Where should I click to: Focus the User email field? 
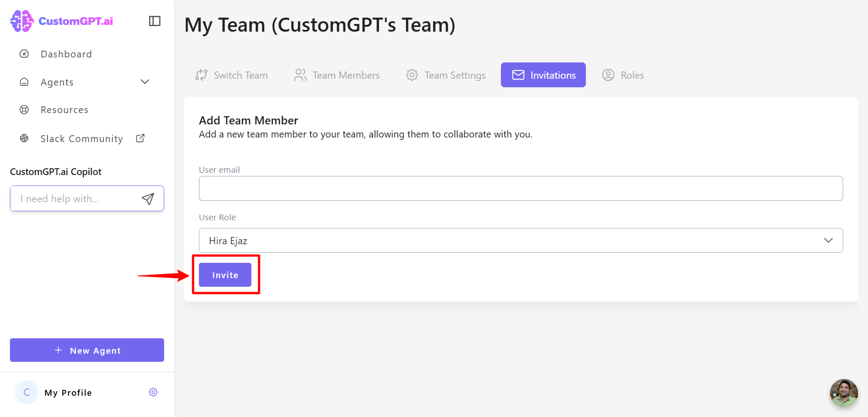[x=521, y=188]
